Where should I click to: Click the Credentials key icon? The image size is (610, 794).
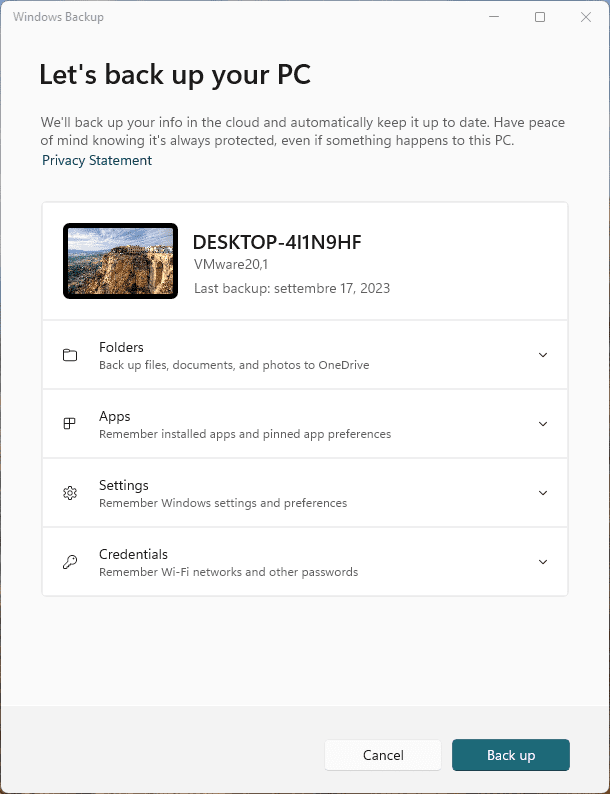(x=70, y=562)
